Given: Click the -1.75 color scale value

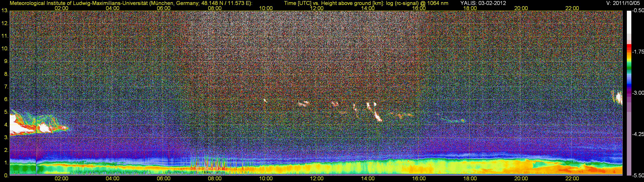Looking at the screenshot, I should pyautogui.click(x=638, y=52).
